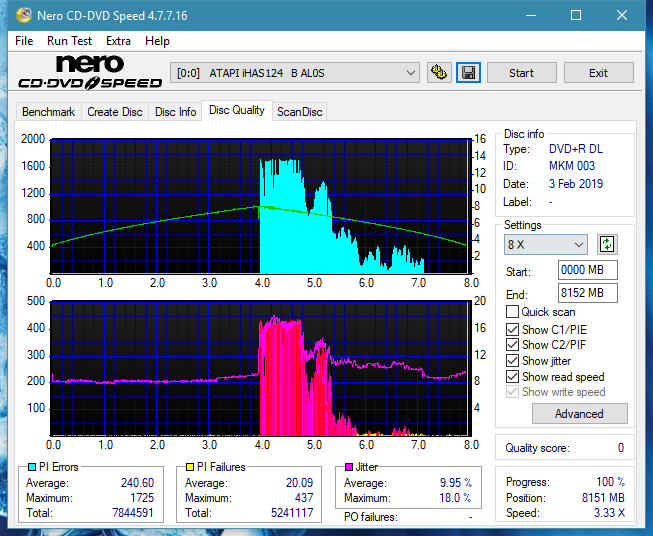Minimize the Nero CD-DVD Speed window
Viewport: 653px width, 536px height.
531,15
